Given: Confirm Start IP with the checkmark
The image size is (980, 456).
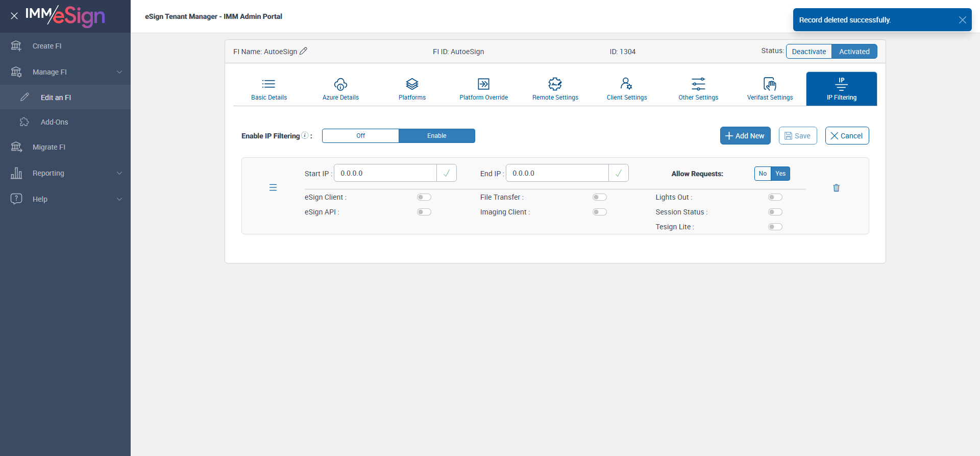Looking at the screenshot, I should tap(447, 173).
